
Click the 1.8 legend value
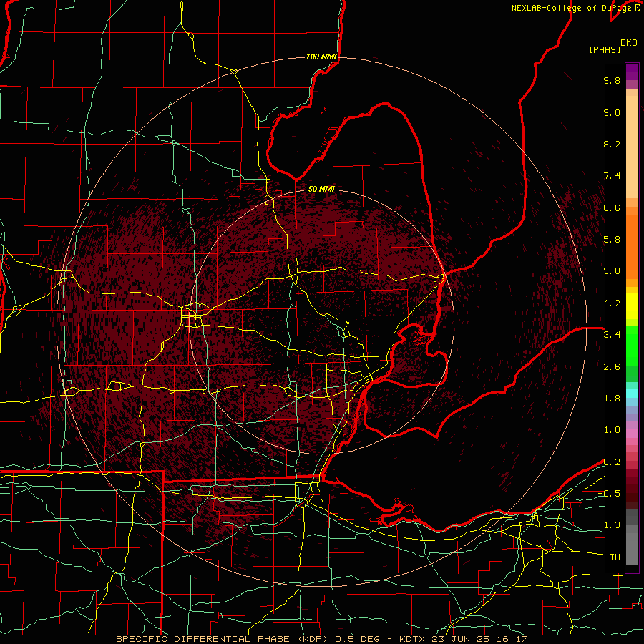point(612,399)
